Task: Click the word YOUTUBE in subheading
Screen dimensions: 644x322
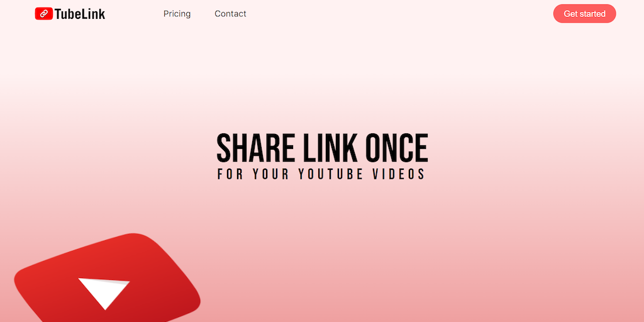Action: pos(331,174)
